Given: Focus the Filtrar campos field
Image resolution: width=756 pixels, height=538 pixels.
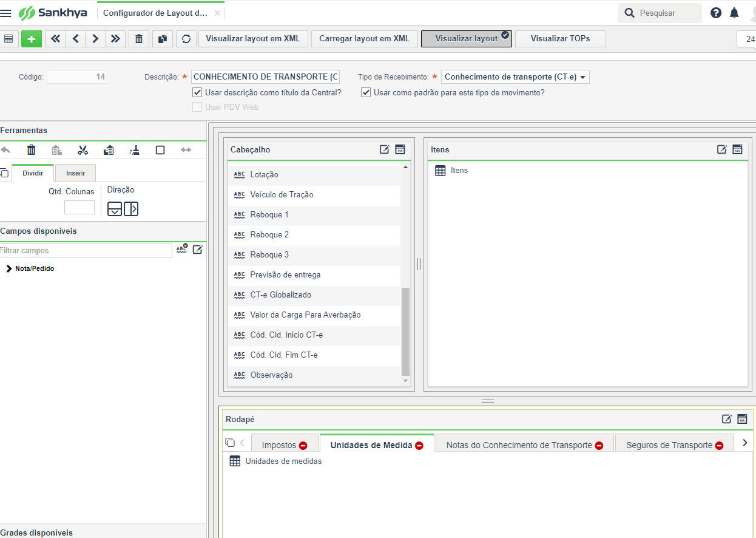Looking at the screenshot, I should 86,250.
